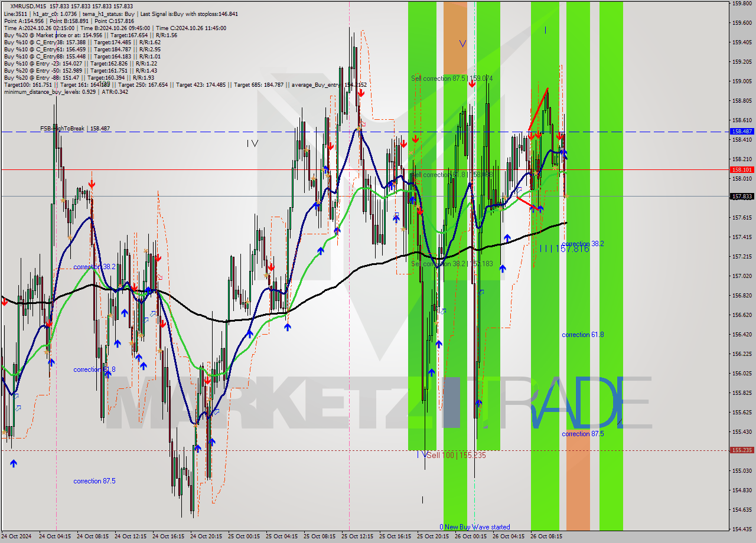Viewport: 756px width, 543px height.
Task: Click the Buy %20 @ Entry -88 line
Action: click(x=79, y=77)
